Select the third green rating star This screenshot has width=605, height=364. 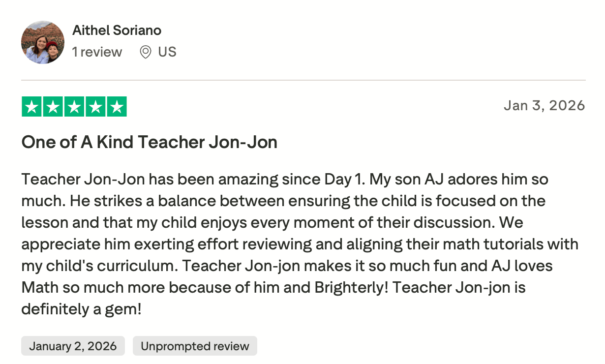(74, 107)
